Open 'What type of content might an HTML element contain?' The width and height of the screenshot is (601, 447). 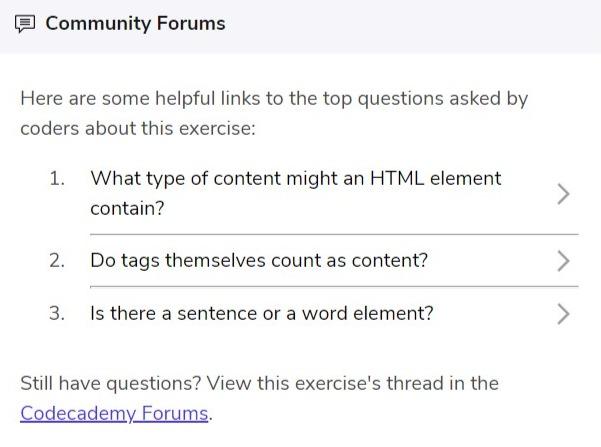click(296, 193)
